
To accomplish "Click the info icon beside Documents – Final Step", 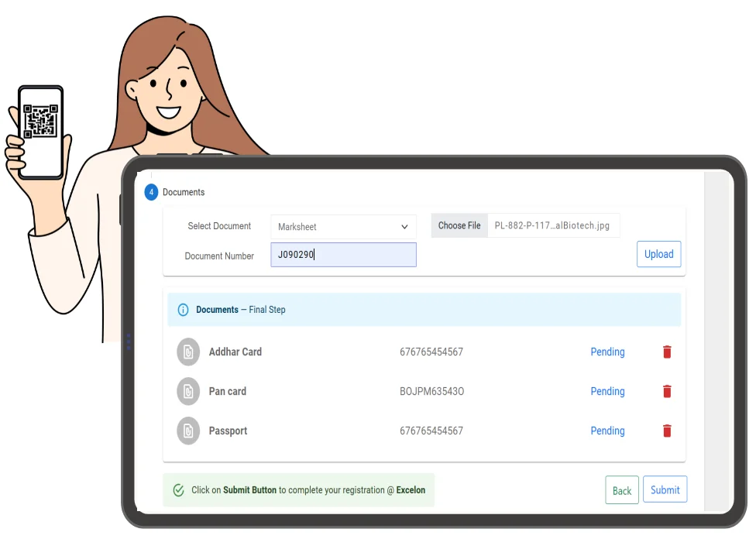I will (x=184, y=310).
